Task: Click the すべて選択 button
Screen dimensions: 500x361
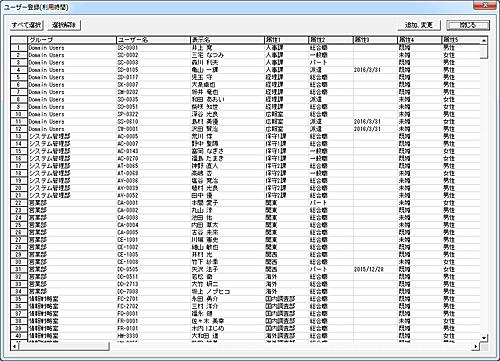Action: click(27, 25)
